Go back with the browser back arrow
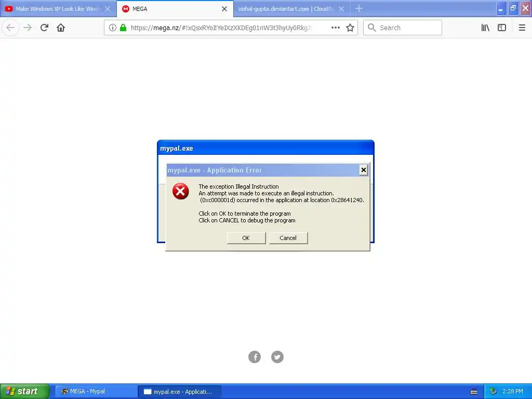 10,28
